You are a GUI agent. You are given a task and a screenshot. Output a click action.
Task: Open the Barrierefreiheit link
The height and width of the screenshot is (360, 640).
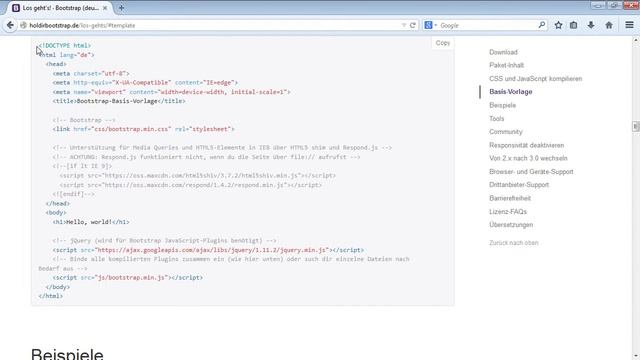point(510,198)
